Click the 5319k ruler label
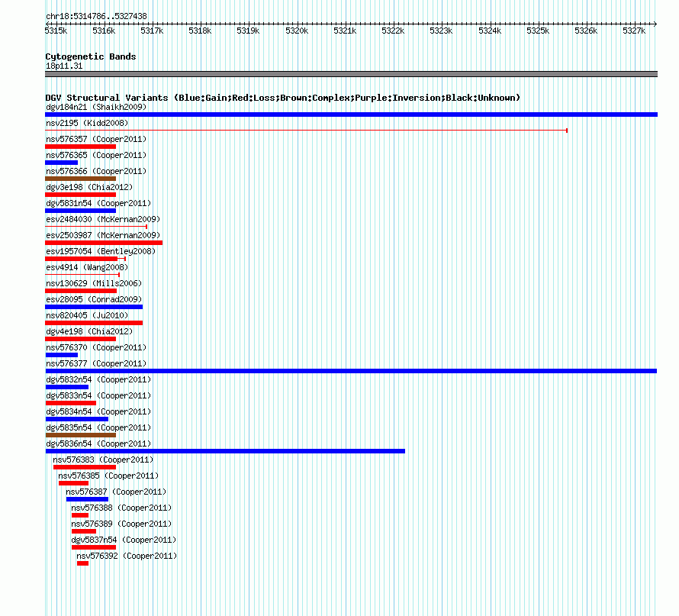 [x=248, y=31]
